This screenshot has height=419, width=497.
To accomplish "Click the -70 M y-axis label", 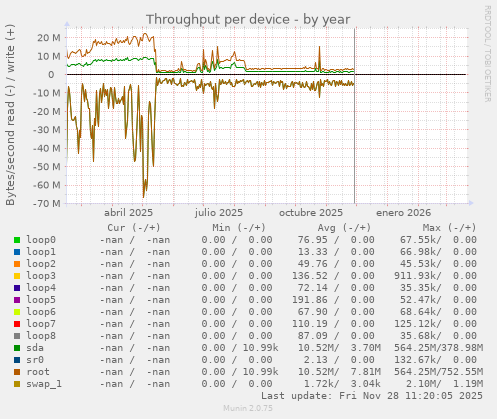I will [47, 203].
